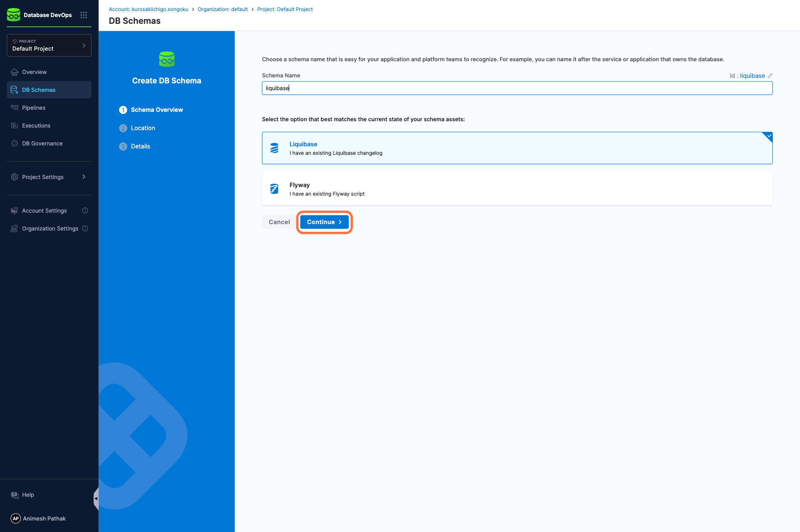Viewport: 800px width, 532px height.
Task: Focus the Schema Name input field
Action: click(517, 88)
